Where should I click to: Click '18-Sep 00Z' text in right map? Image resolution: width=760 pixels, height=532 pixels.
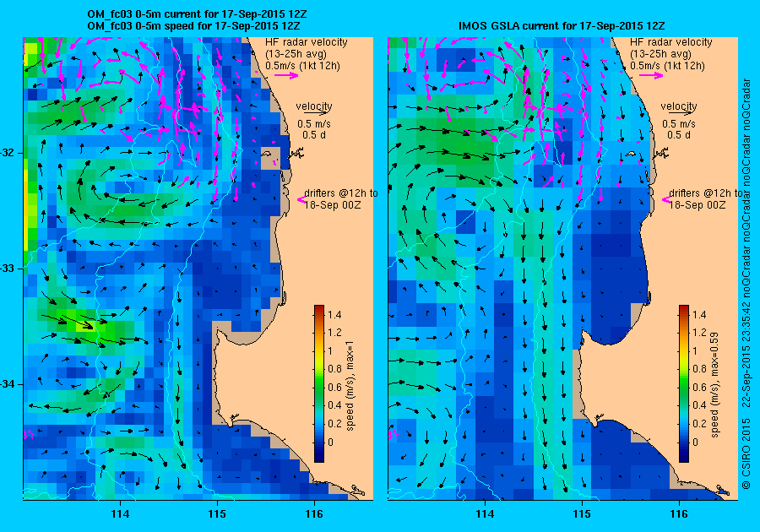tap(698, 204)
